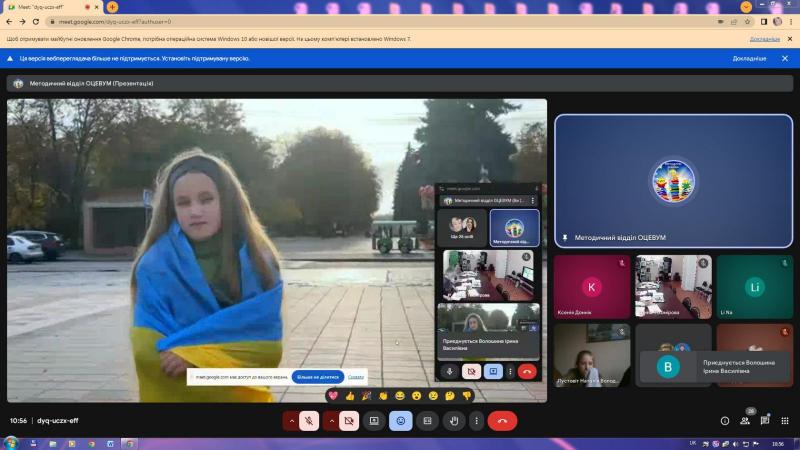The image size is (800, 450).
Task: Raise hand in the meeting toolbar
Action: (x=454, y=421)
